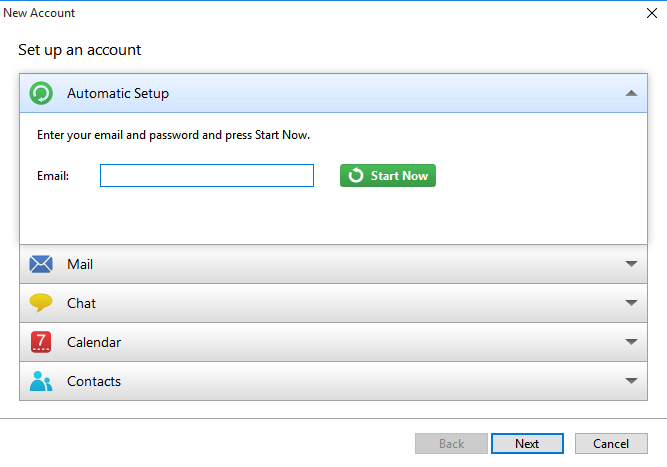Collapse the Automatic Setup section arrow

pyautogui.click(x=631, y=94)
